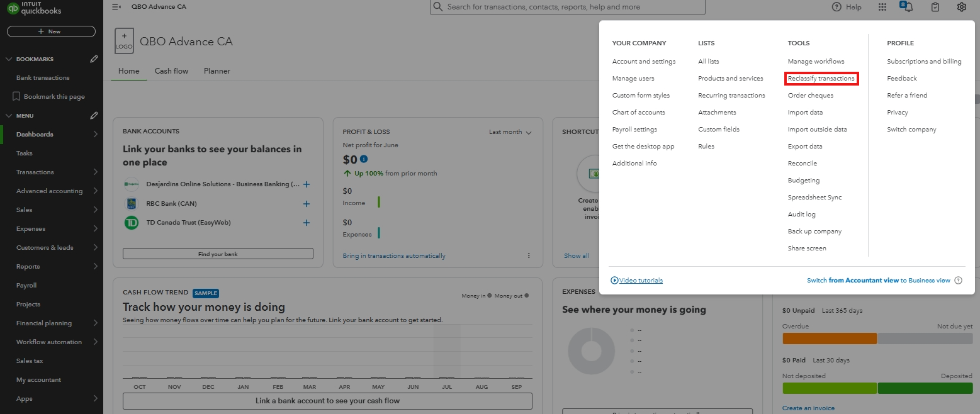
Task: Open Reclassify transactions in Tools
Action: click(x=821, y=79)
